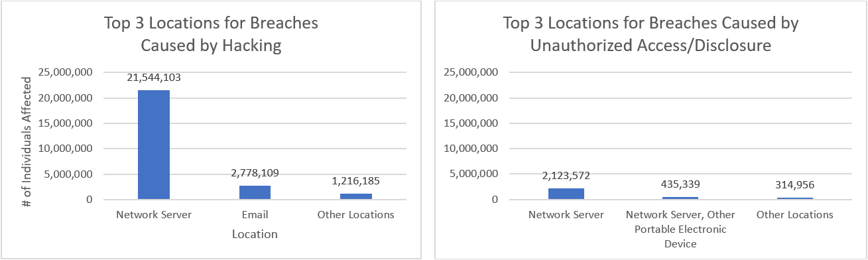The height and width of the screenshot is (260, 868).
Task: Select the 25,000,000 axis value in Hacking chart
Action: pos(66,72)
